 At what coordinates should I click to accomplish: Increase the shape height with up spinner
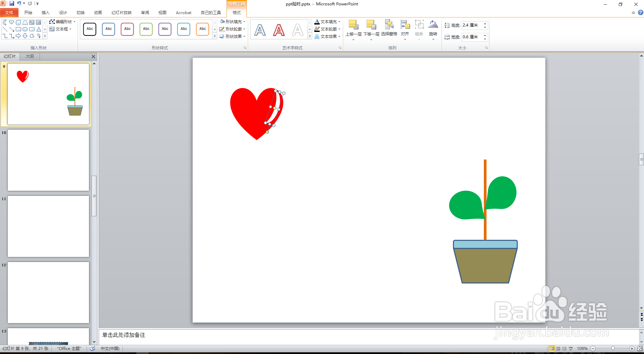[x=485, y=24]
